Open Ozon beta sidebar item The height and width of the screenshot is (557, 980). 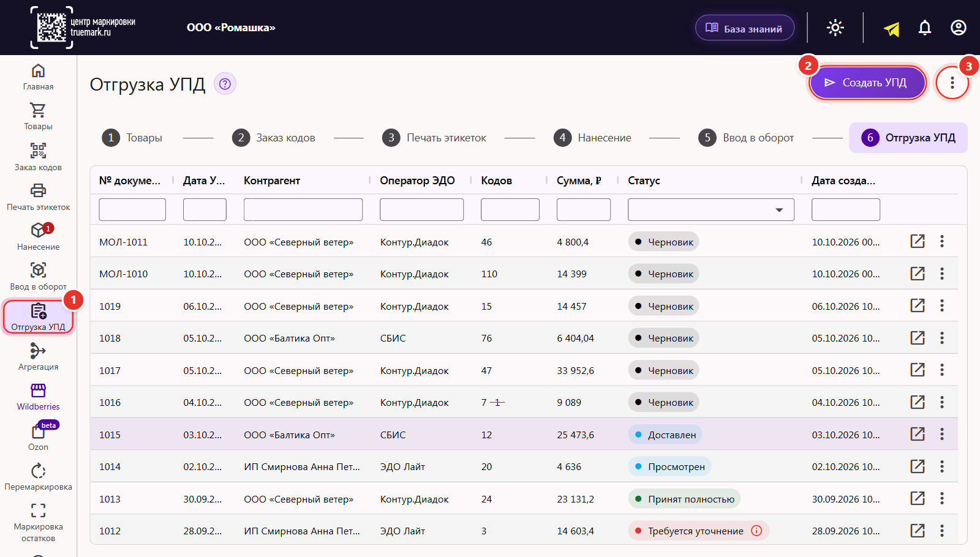click(38, 437)
